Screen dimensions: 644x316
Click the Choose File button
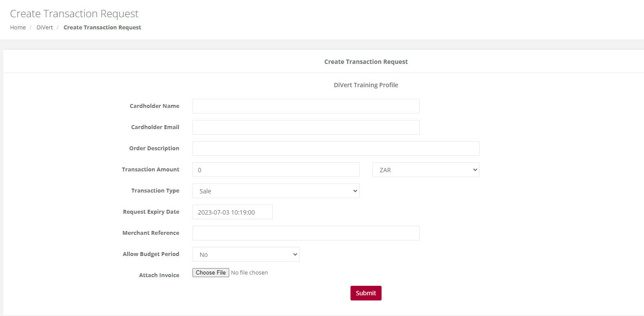tap(211, 272)
